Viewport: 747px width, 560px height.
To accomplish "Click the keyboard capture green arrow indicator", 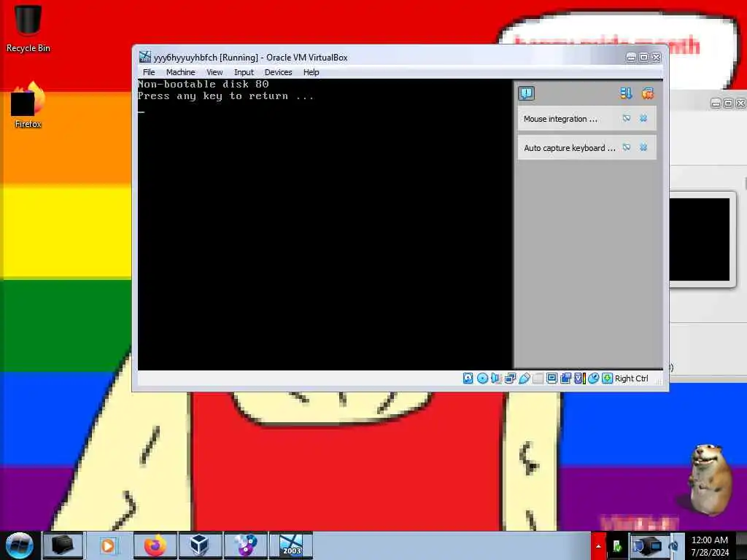I will point(607,378).
